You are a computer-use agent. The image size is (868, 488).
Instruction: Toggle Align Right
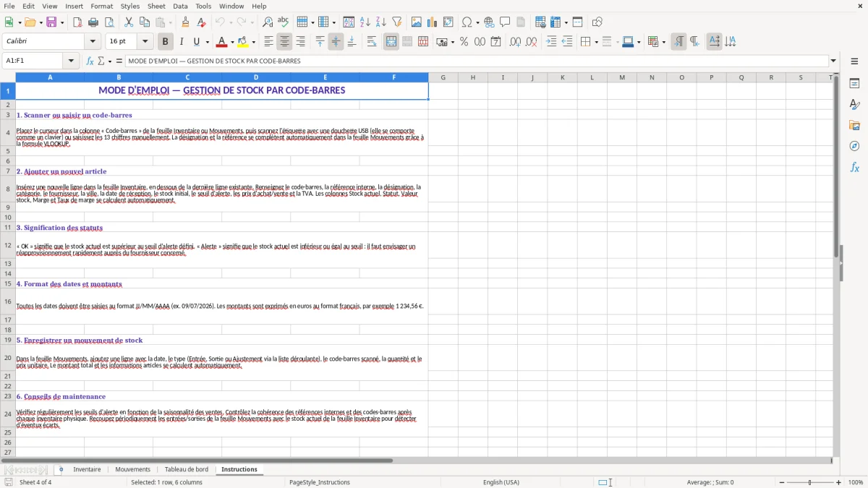(300, 42)
